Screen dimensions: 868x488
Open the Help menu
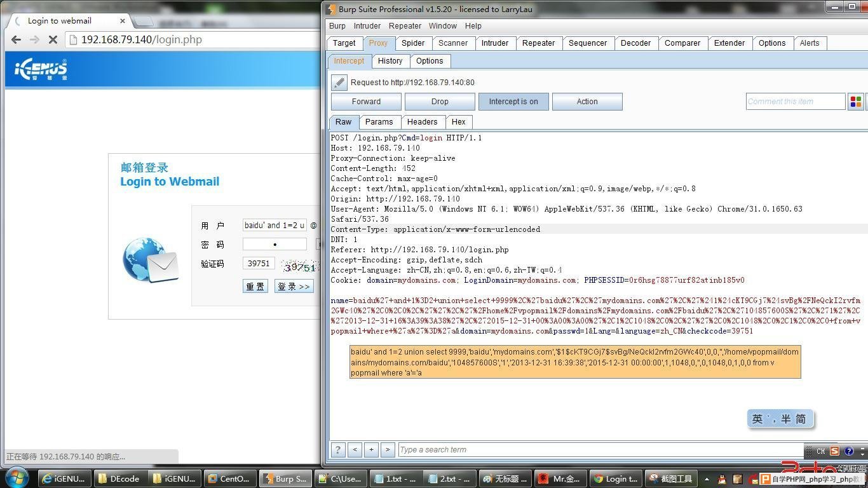pyautogui.click(x=473, y=26)
